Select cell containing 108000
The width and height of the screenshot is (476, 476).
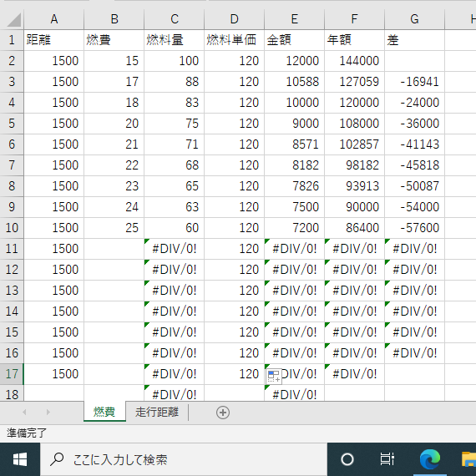(354, 124)
